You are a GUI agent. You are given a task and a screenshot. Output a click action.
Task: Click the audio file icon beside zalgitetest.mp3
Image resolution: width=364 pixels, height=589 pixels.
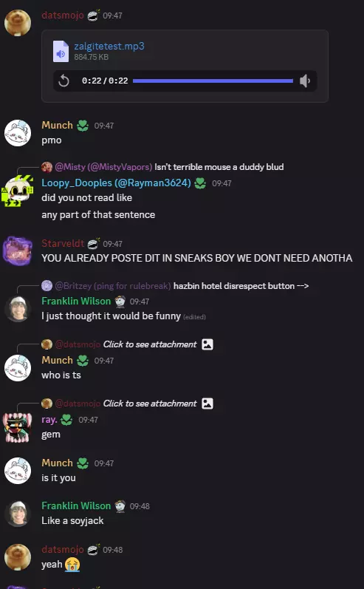61,51
